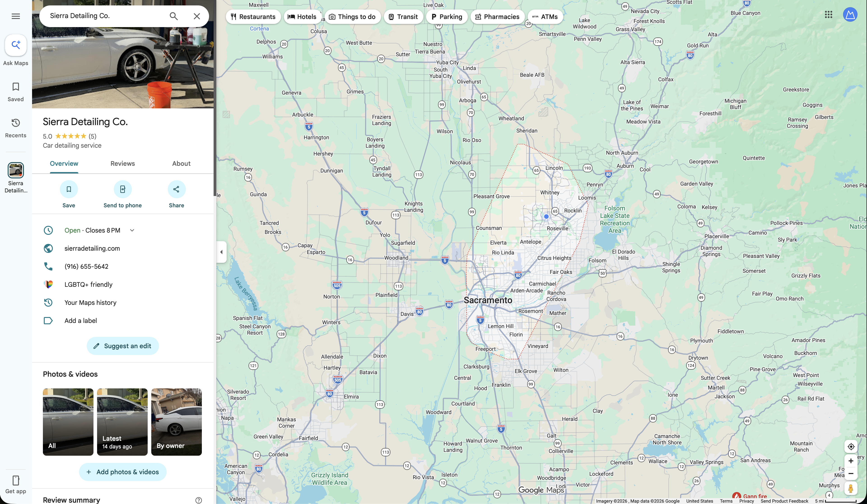
Task: Click Send Product Feedback link
Action: click(784, 501)
